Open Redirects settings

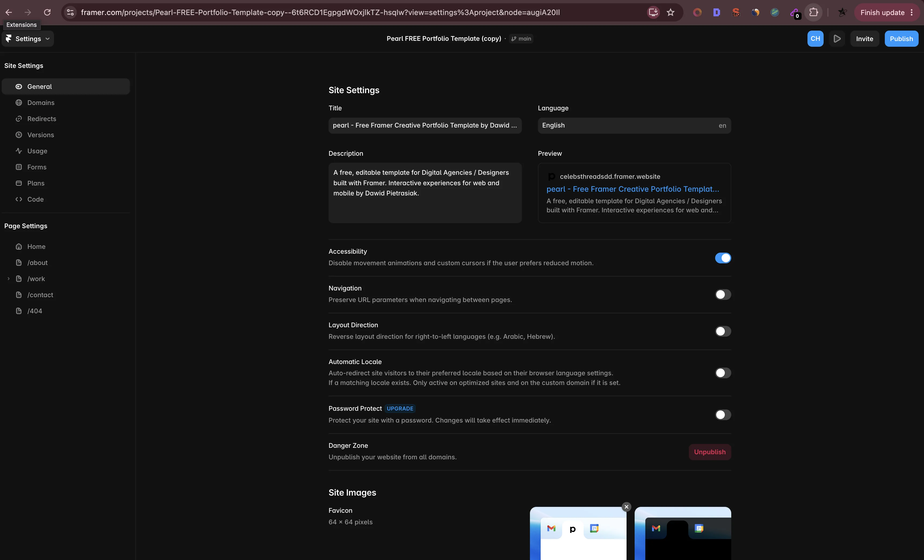click(x=66, y=119)
